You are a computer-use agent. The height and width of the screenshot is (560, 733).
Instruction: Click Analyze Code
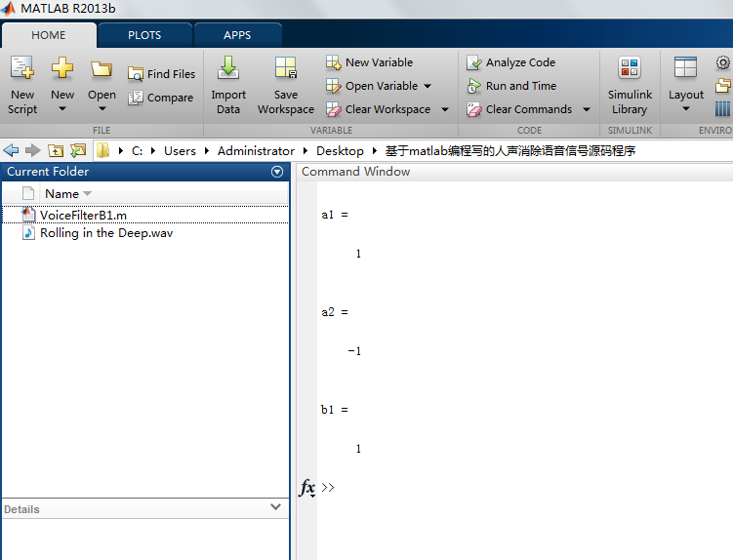coord(510,62)
